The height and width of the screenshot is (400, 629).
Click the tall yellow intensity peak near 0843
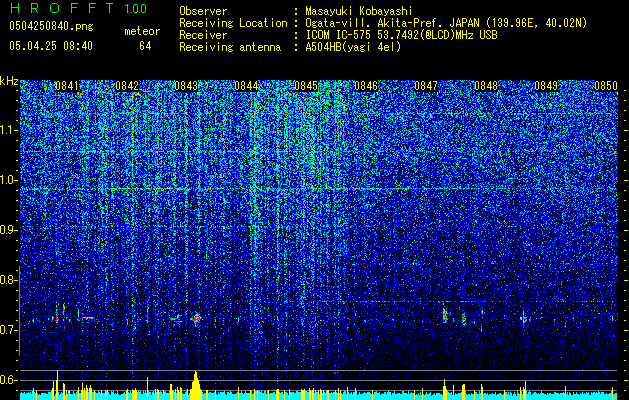point(196,385)
